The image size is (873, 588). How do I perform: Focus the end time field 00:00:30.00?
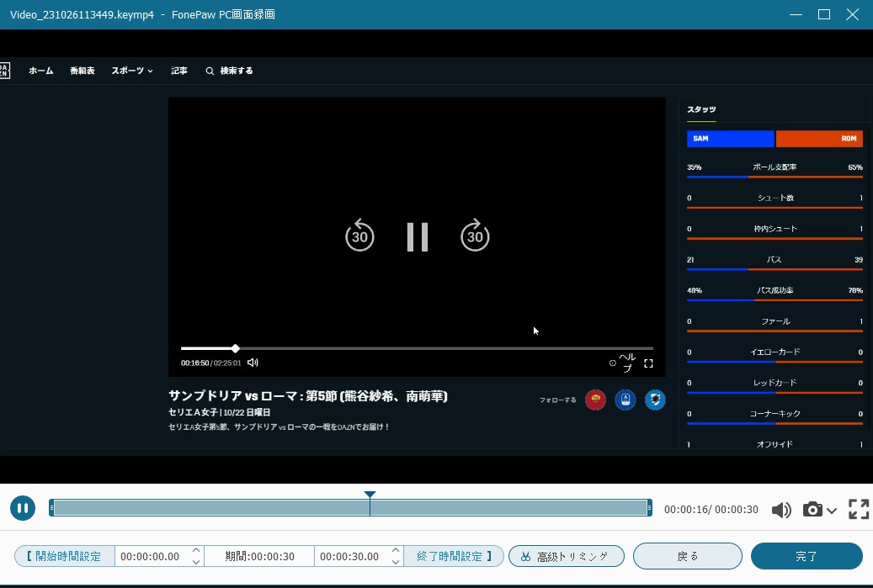coord(349,556)
